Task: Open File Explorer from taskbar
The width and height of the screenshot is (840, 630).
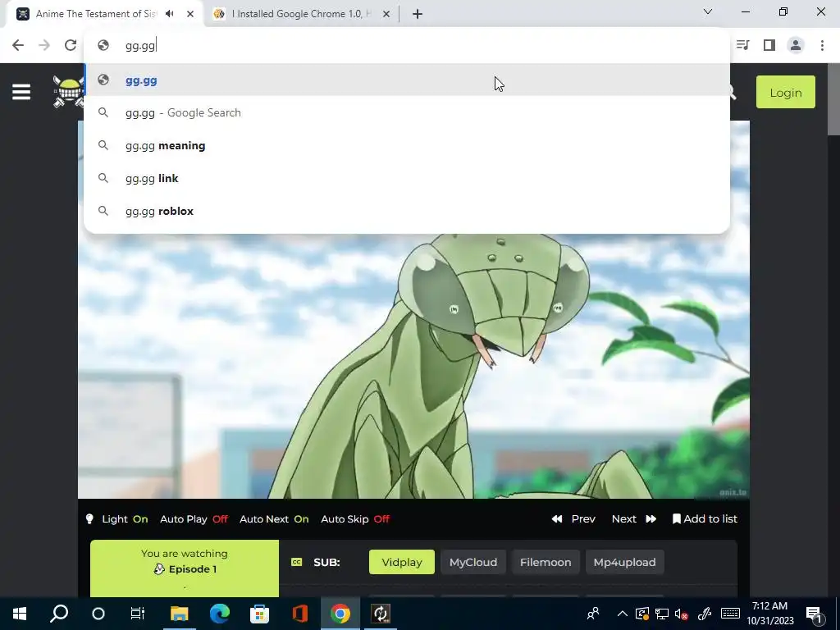Action: click(x=180, y=614)
